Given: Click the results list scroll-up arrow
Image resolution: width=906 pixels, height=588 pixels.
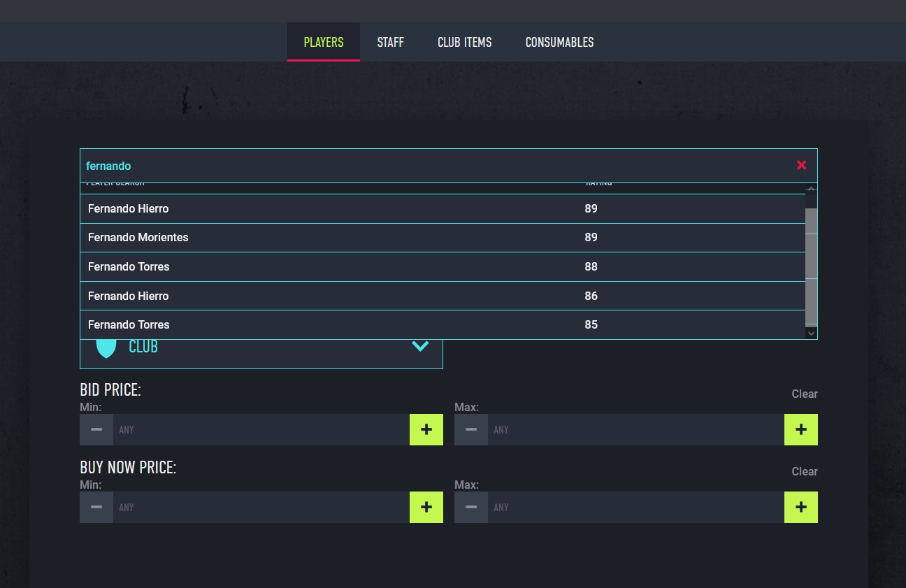Looking at the screenshot, I should [x=811, y=189].
